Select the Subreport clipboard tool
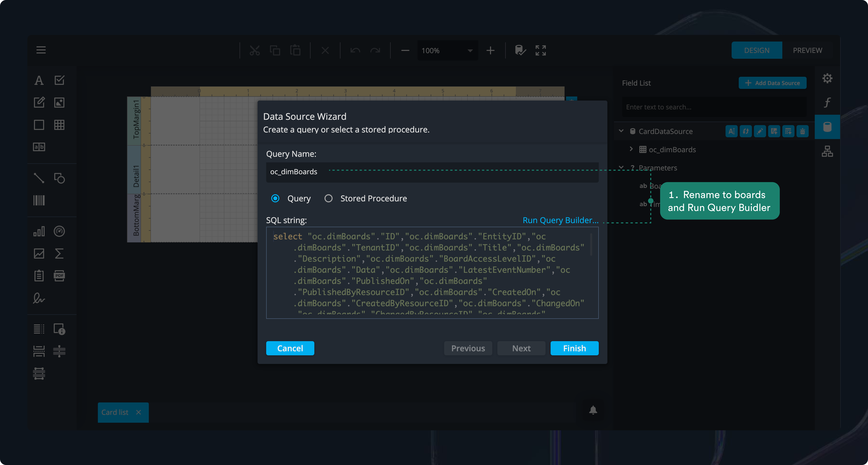 (x=39, y=276)
